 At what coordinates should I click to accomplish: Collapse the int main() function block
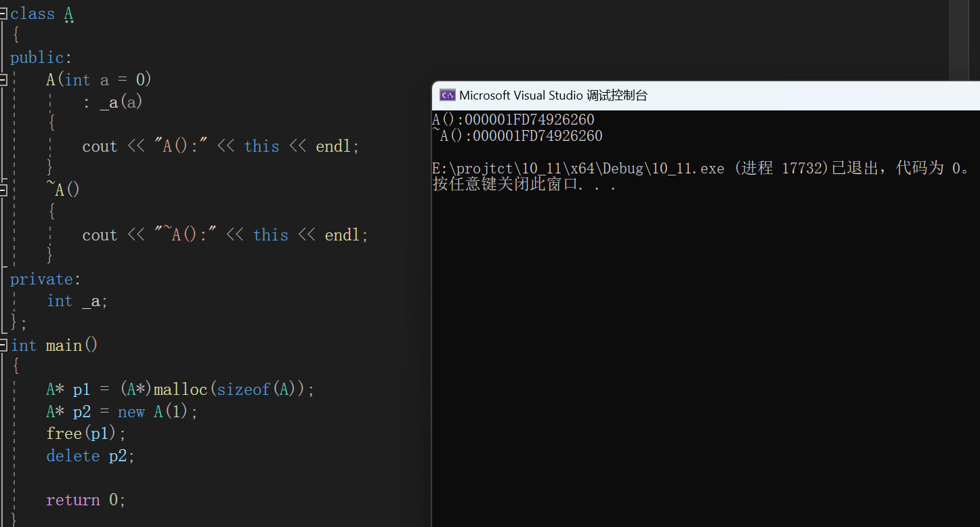click(3, 345)
